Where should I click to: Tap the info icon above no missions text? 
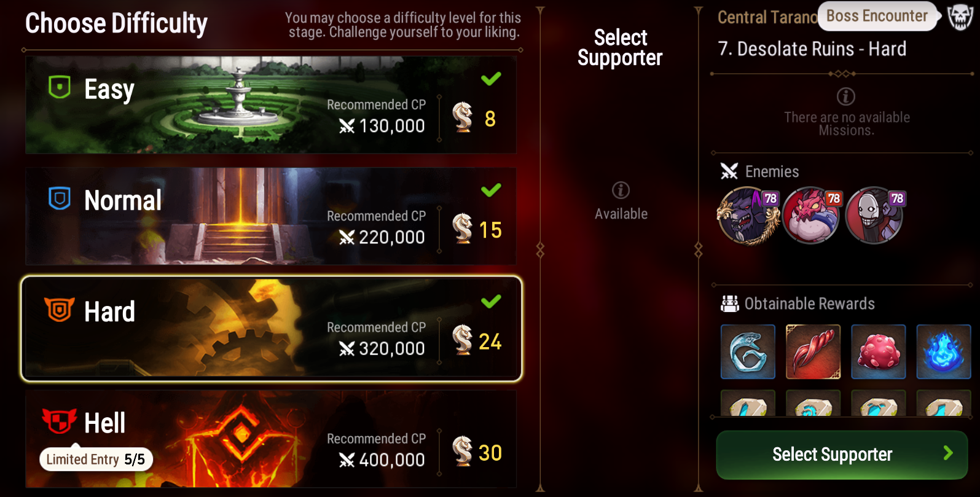click(x=846, y=96)
